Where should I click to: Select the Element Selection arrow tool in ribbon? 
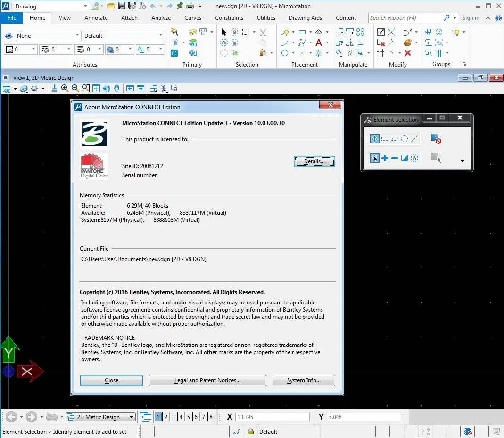[224, 32]
